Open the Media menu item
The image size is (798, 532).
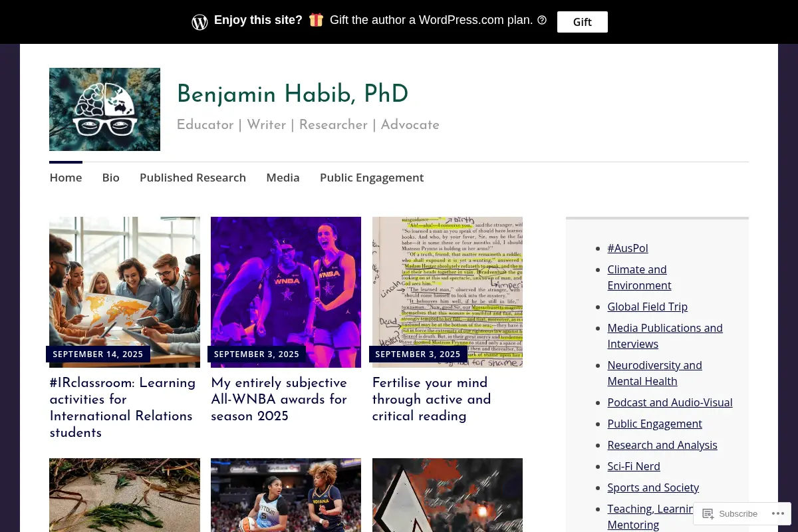coord(283,178)
